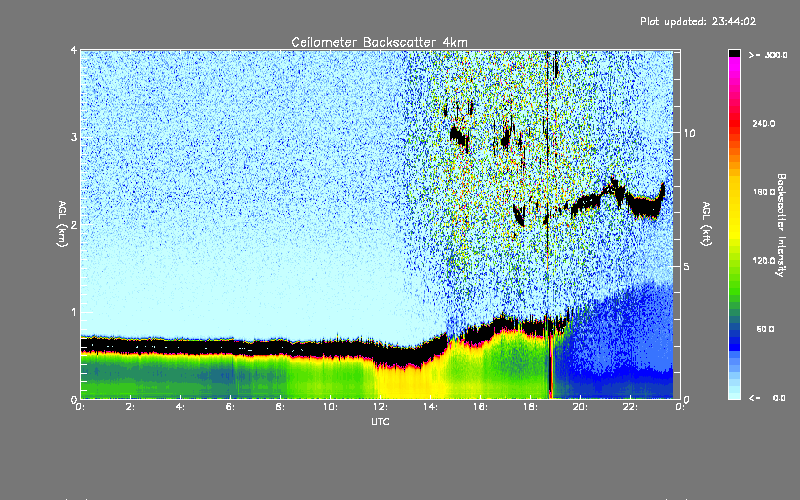Click the ">= 300.0" colorbar value
Screen dimensions: 800x500
click(768, 55)
